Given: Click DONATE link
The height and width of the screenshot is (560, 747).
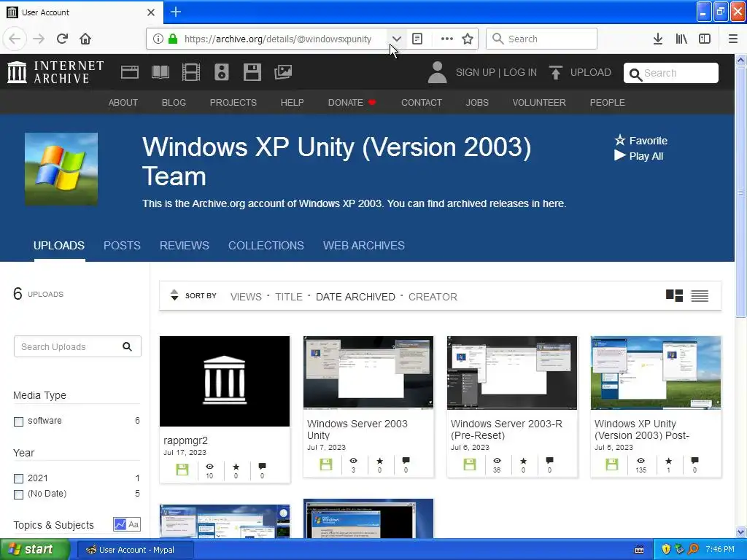Looking at the screenshot, I should pos(352,102).
